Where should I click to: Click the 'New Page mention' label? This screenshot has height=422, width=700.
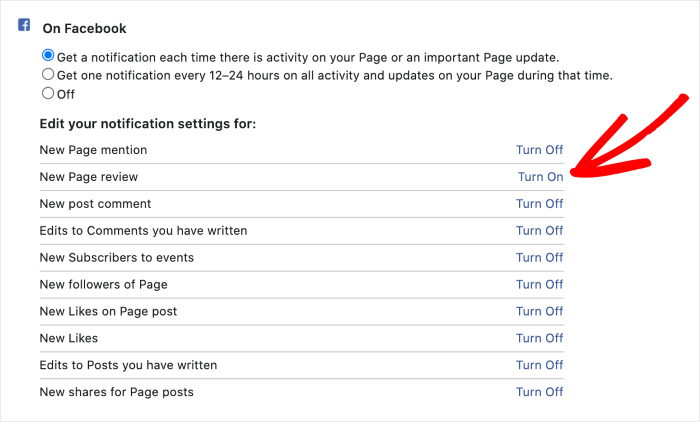(93, 150)
